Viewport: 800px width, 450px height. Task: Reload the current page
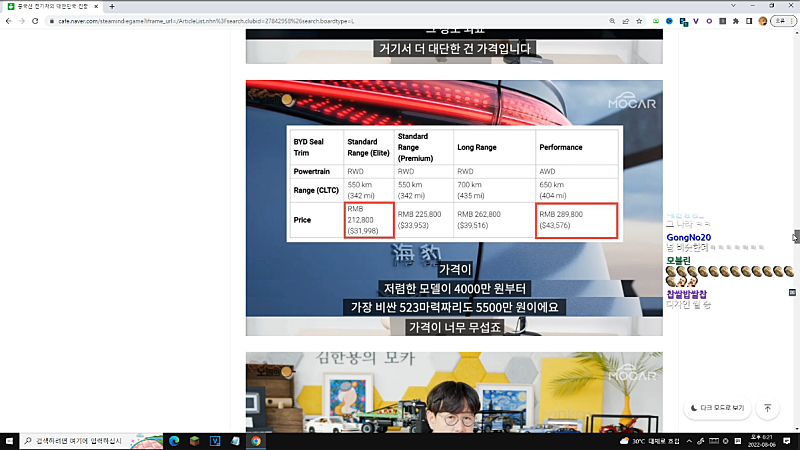pos(35,21)
